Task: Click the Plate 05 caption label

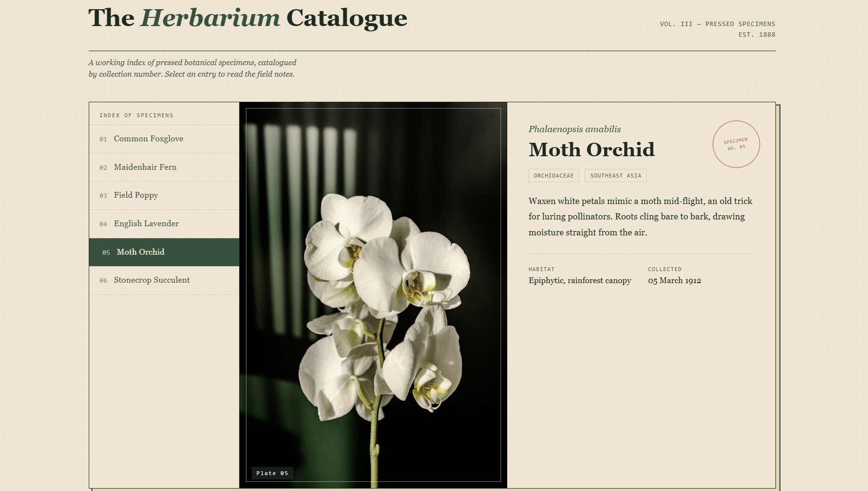Action: [272, 473]
